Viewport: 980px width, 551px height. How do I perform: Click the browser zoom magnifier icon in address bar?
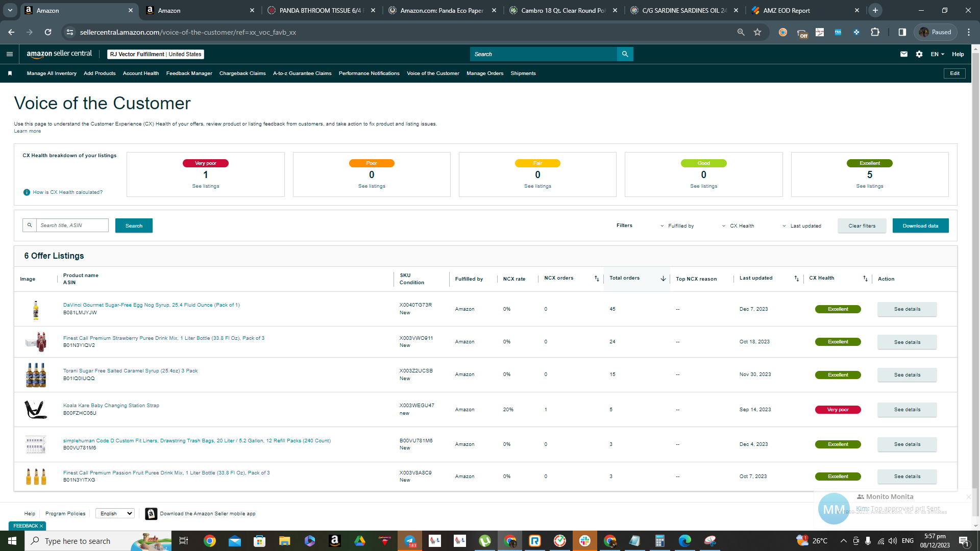tap(741, 32)
